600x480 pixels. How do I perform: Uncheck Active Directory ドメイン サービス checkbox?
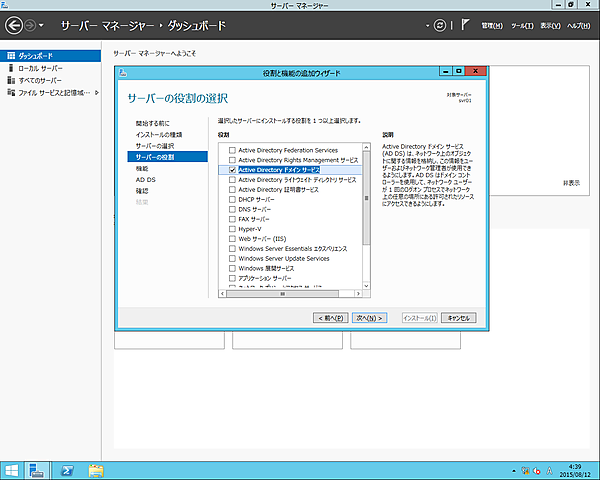tap(233, 170)
